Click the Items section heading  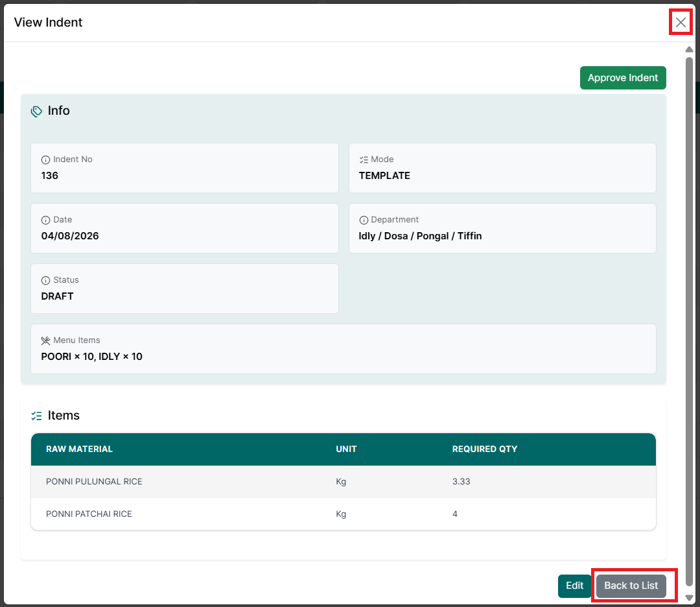(x=64, y=416)
